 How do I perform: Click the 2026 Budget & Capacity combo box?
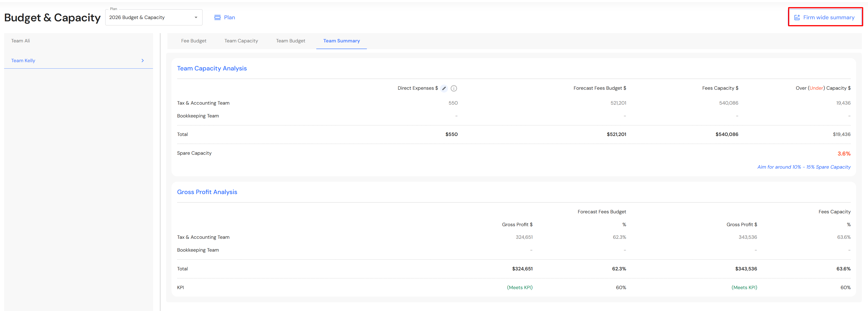point(148,17)
